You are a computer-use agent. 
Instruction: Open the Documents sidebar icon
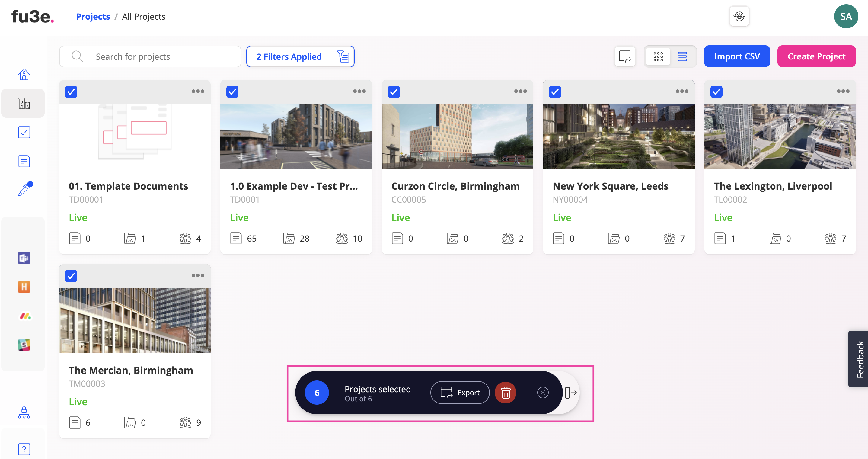(x=24, y=161)
